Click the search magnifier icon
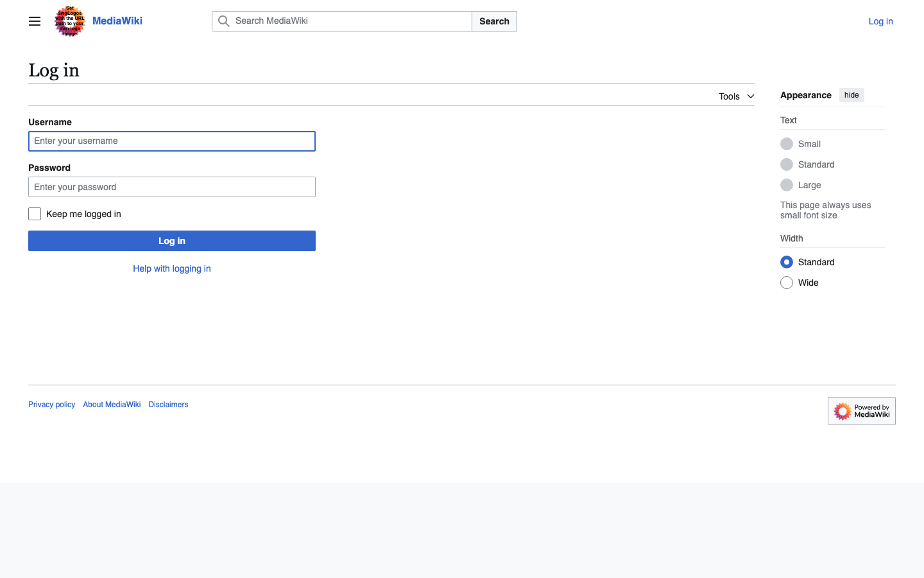The image size is (924, 578). click(x=224, y=21)
